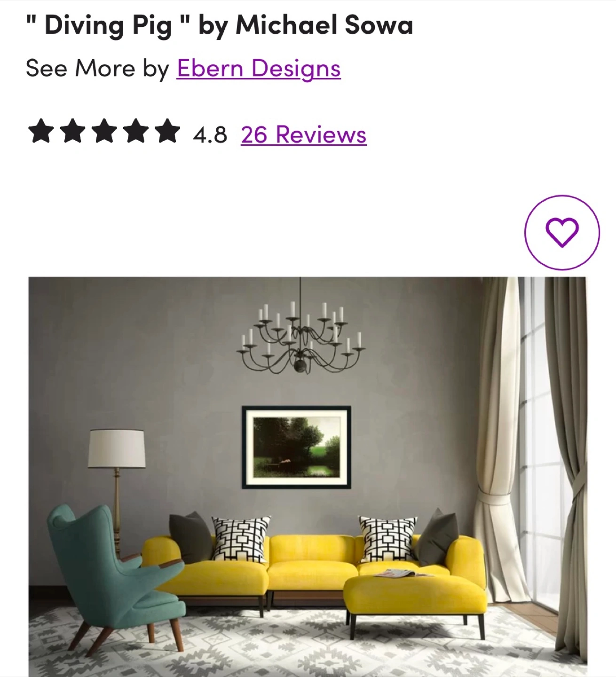Click the See More by text
The width and height of the screenshot is (616, 677).
point(97,69)
